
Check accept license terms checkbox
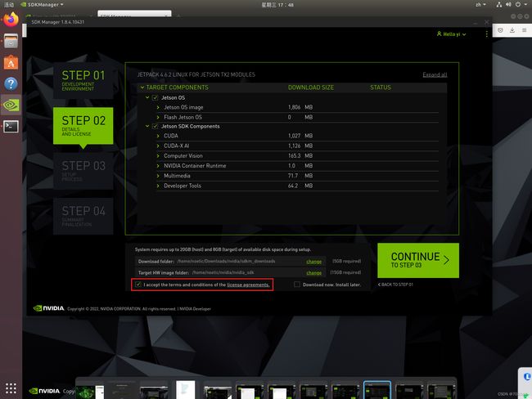[x=138, y=285]
